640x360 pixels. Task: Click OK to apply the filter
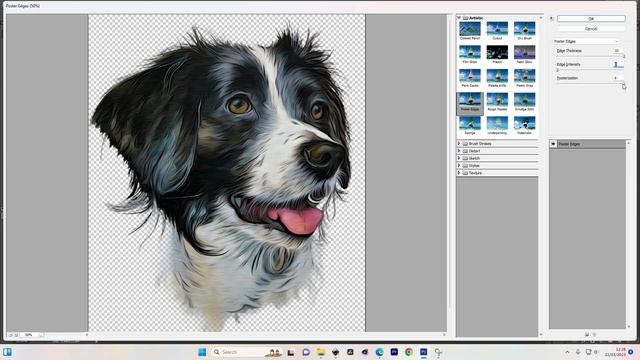coord(591,19)
